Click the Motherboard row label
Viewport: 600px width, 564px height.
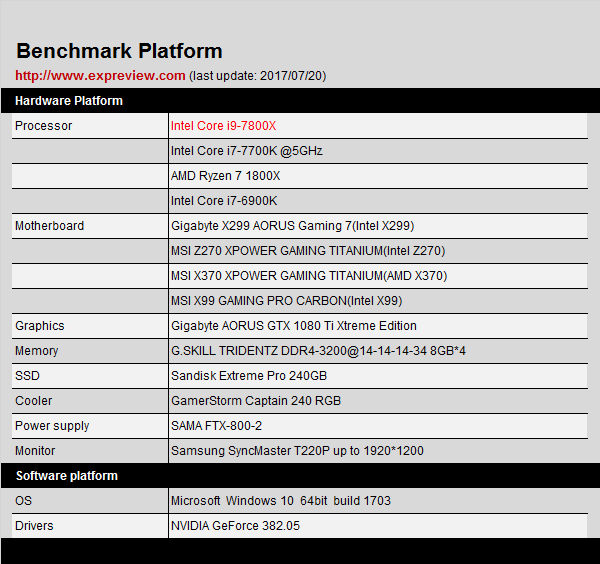49,226
